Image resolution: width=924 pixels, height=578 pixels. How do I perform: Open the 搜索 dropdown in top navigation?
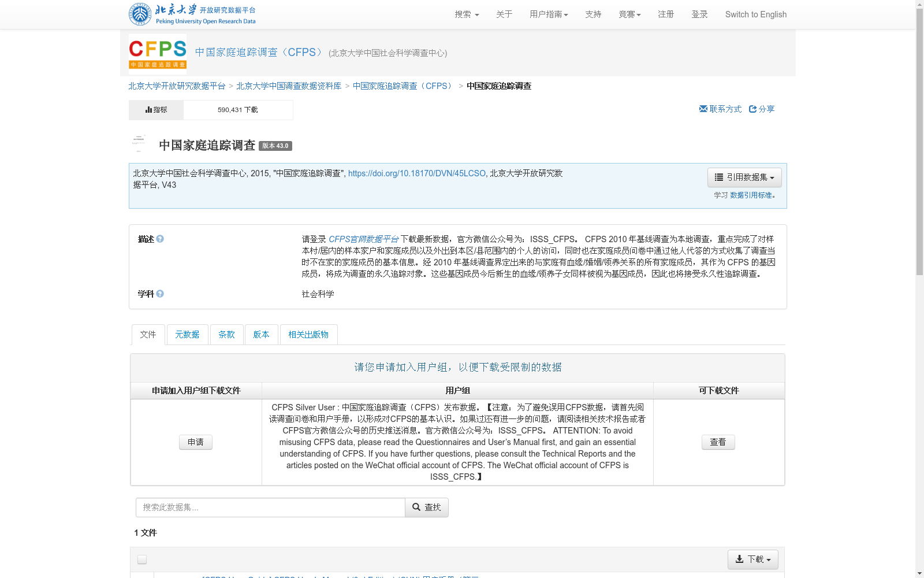click(467, 14)
